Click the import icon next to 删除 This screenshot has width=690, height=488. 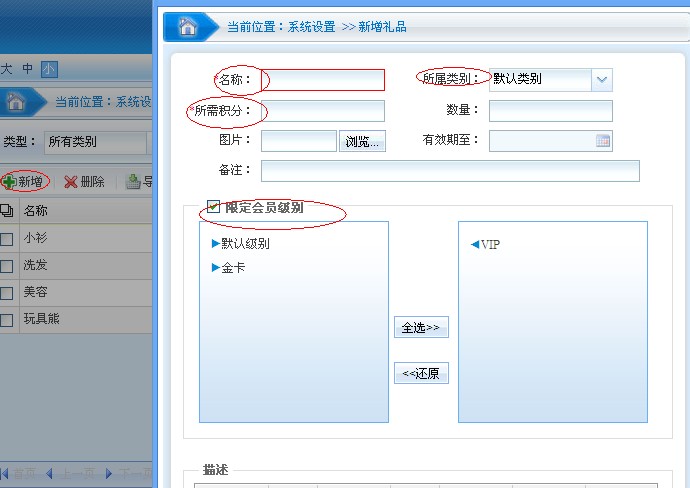133,181
